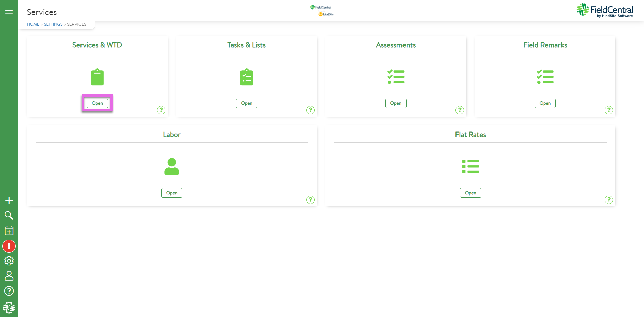Click the Field Remarks card heading
Screen dimensions: 644x317
click(545, 45)
